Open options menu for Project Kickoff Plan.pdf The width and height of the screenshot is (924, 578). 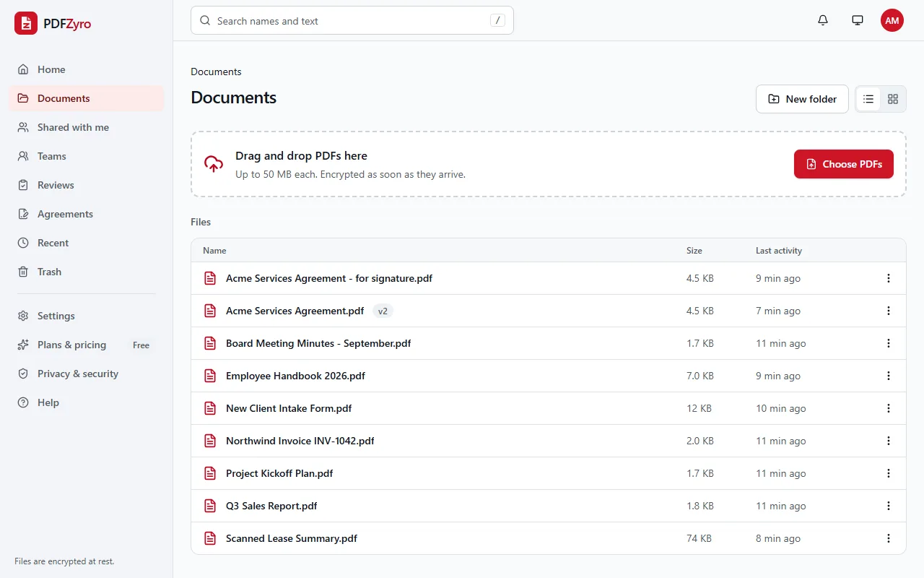coord(889,473)
